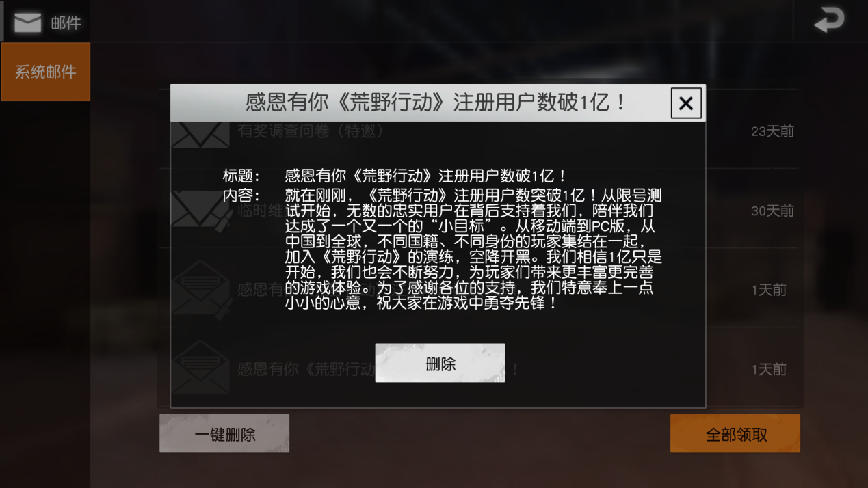Viewport: 868px width, 488px height.
Task: Close the 感恩有你 mail dialog
Action: (x=685, y=103)
